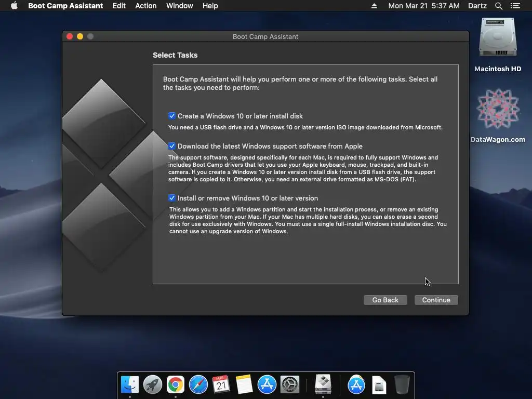Open the Help menu
The image size is (532, 399).
click(210, 6)
